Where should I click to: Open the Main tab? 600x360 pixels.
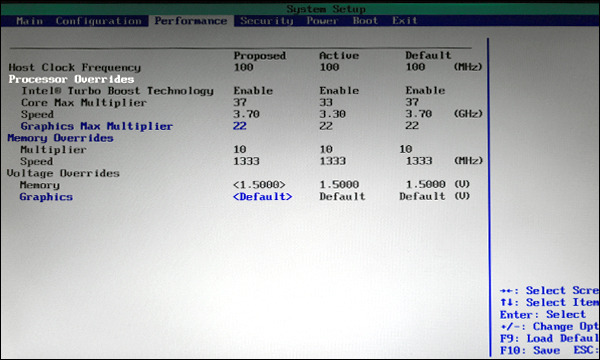click(x=29, y=21)
